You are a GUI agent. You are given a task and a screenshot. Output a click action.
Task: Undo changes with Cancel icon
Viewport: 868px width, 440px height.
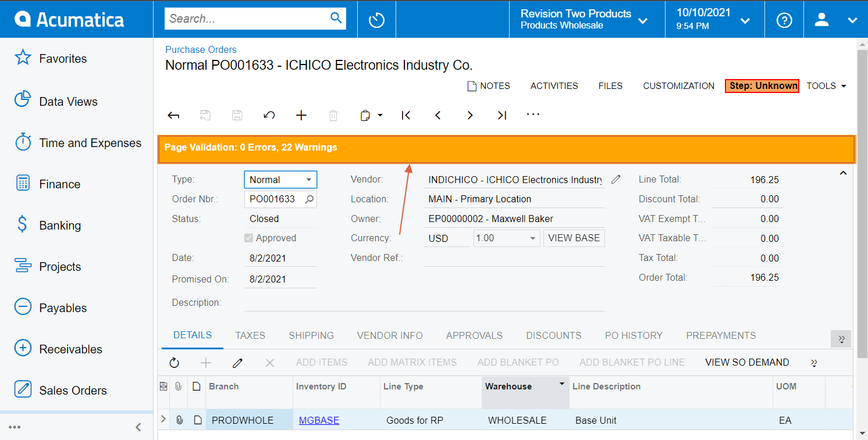(269, 115)
